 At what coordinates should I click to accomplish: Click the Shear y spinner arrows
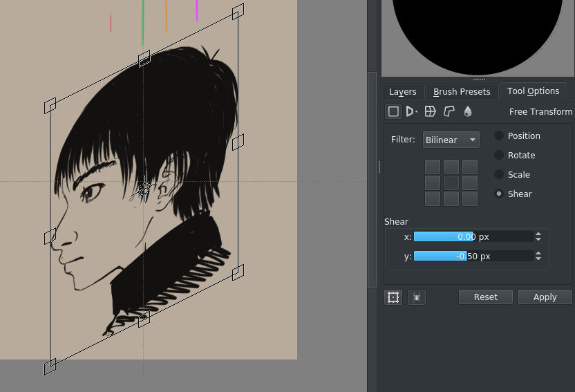pos(538,256)
